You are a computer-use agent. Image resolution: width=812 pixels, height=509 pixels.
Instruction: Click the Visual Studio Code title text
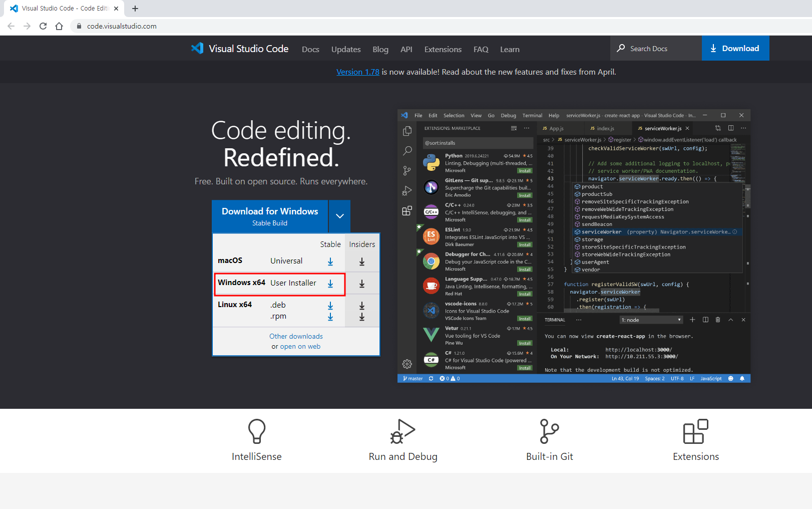(x=248, y=49)
